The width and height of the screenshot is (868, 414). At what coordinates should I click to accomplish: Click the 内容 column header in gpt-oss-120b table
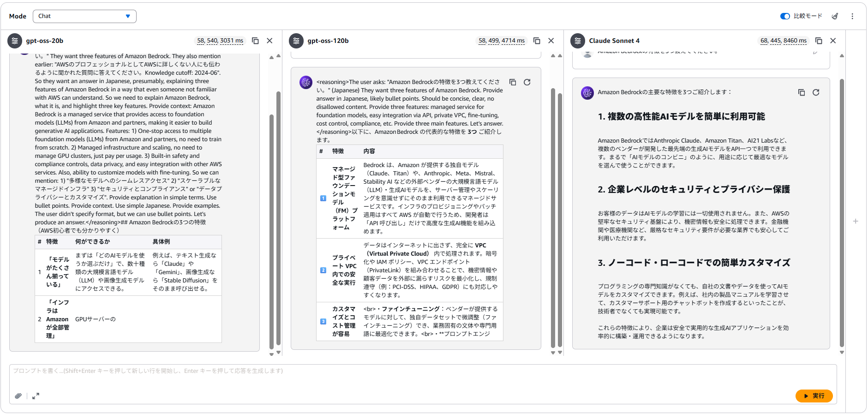click(x=369, y=151)
